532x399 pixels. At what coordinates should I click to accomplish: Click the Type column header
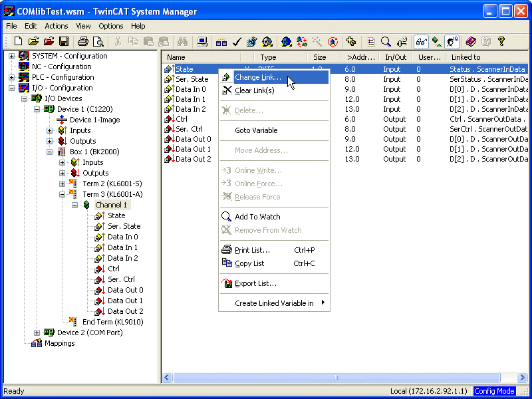(281, 57)
